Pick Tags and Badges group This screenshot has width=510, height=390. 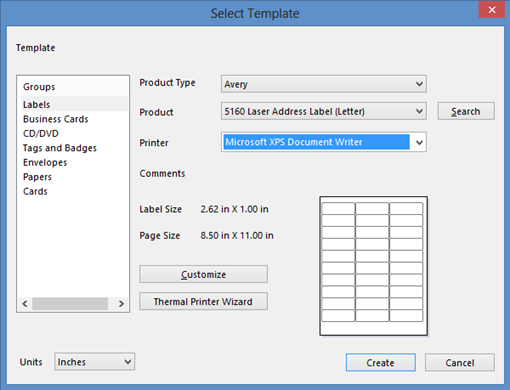pyautogui.click(x=60, y=148)
